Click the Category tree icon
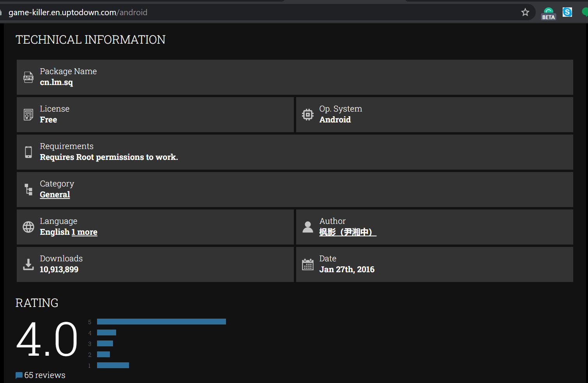 pyautogui.click(x=28, y=190)
